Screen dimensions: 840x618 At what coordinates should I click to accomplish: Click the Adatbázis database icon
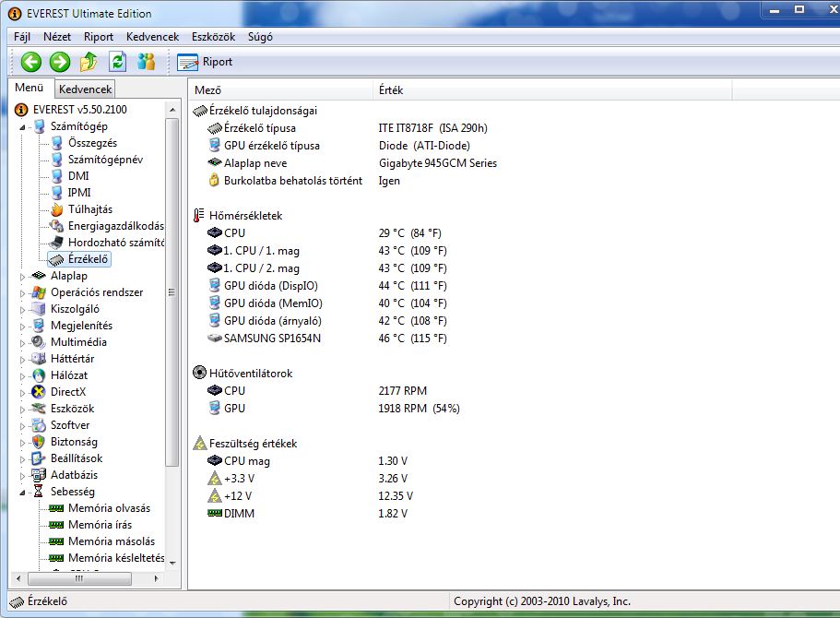[x=39, y=475]
